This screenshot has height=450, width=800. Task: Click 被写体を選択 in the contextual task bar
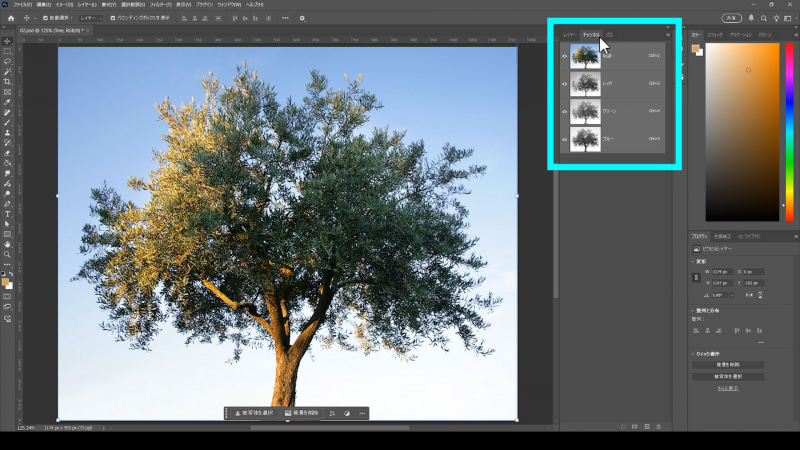click(x=254, y=413)
